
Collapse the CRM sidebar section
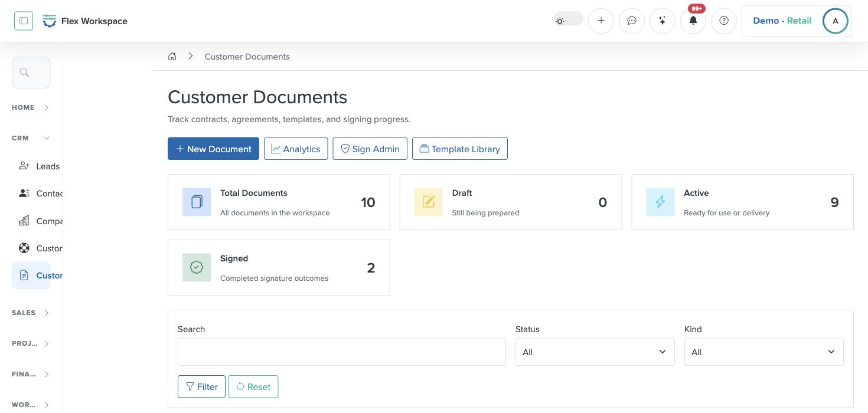pyautogui.click(x=31, y=138)
